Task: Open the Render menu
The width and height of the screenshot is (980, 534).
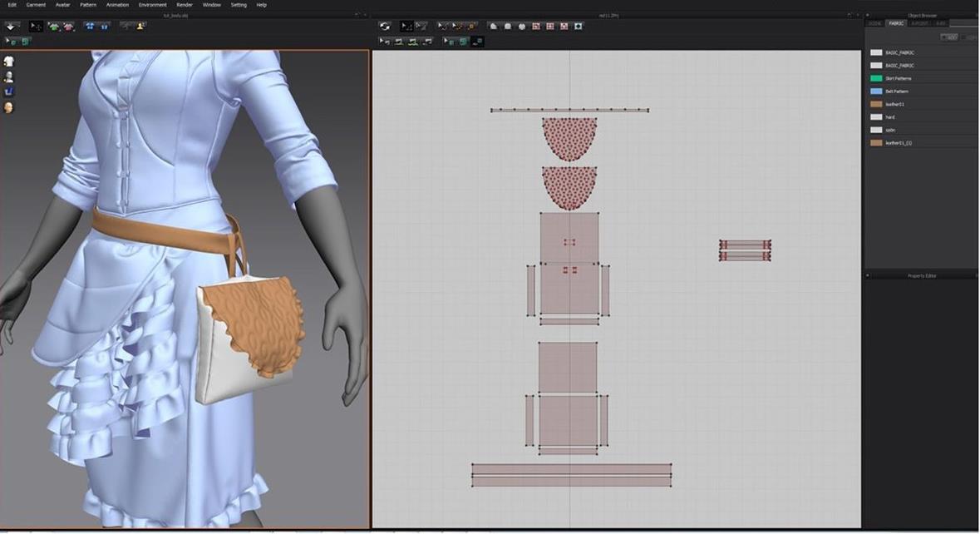Action: point(185,5)
